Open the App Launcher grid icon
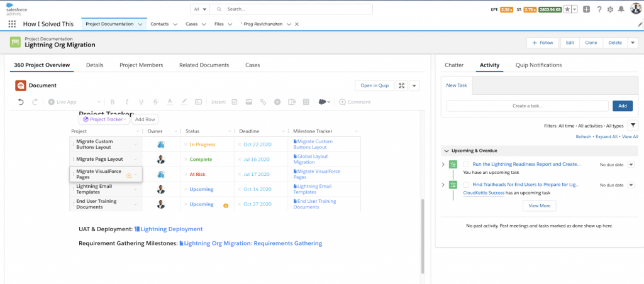Viewport: 644px width, 284px height. click(12, 25)
